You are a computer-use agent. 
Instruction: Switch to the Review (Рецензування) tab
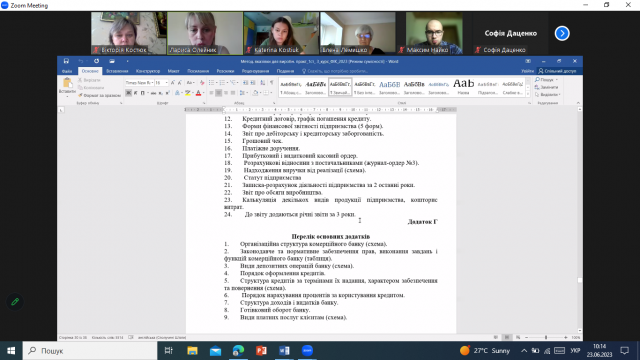pos(255,71)
